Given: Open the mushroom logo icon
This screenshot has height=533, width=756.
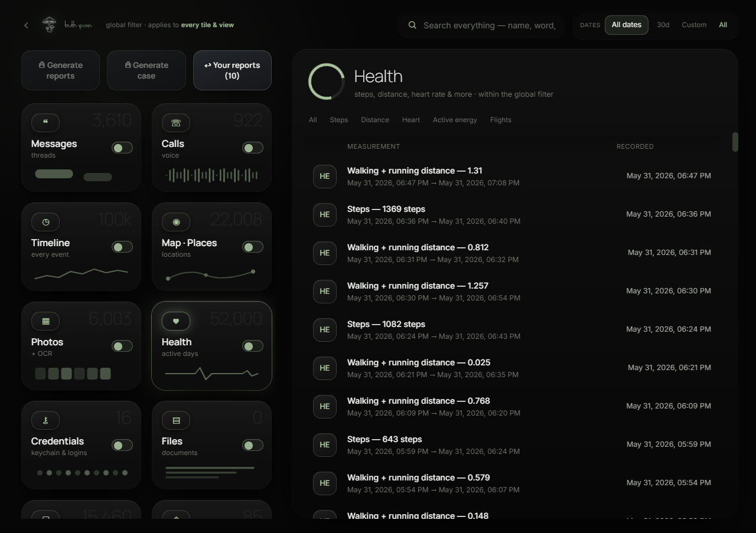Looking at the screenshot, I should pyautogui.click(x=49, y=25).
